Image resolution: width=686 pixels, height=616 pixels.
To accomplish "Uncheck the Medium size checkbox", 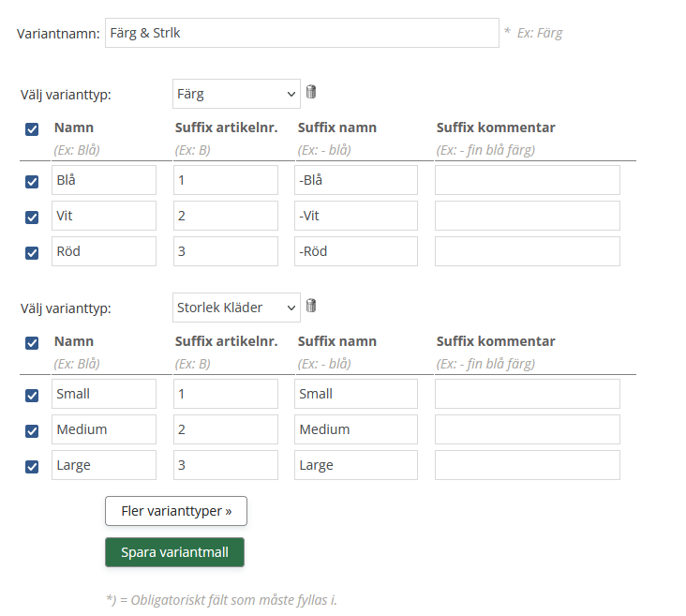I will (x=32, y=431).
